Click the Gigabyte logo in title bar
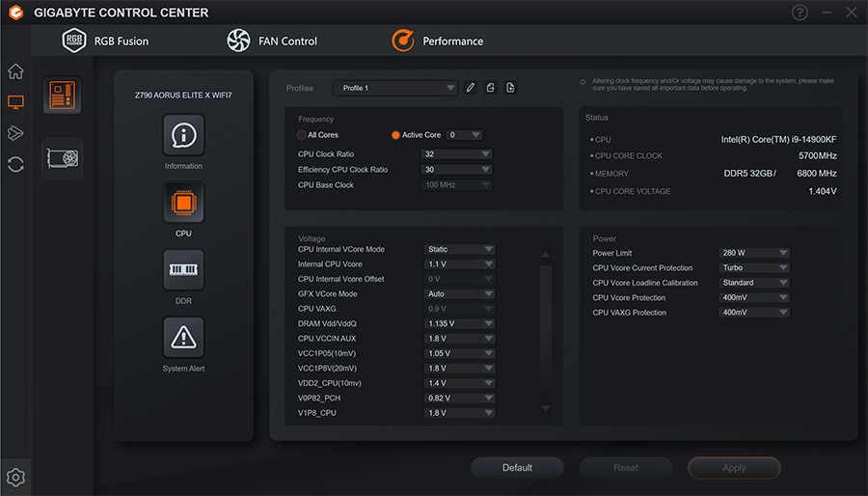 (16, 13)
